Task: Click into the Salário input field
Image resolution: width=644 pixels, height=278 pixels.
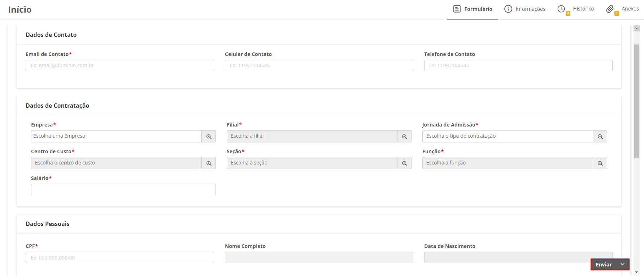Action: coord(123,189)
